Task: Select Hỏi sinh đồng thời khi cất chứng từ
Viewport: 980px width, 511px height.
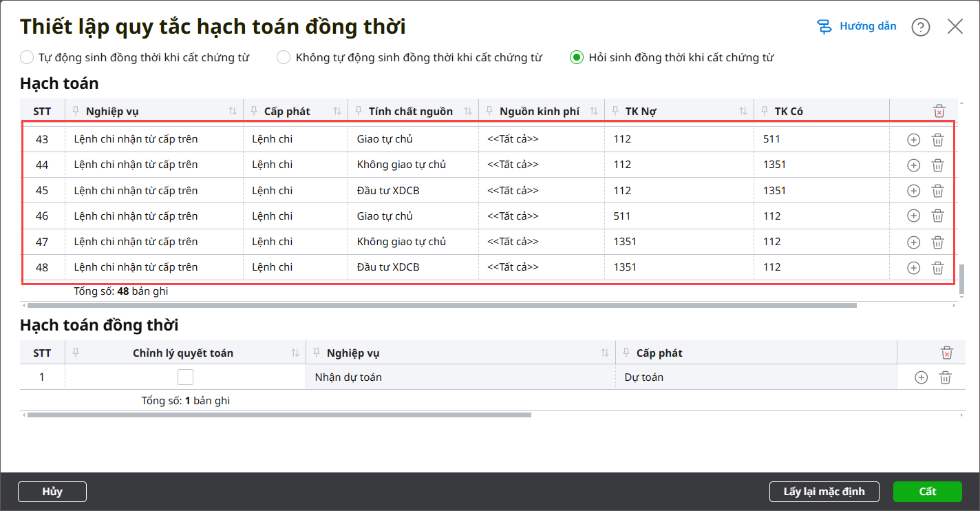Action: point(577,57)
